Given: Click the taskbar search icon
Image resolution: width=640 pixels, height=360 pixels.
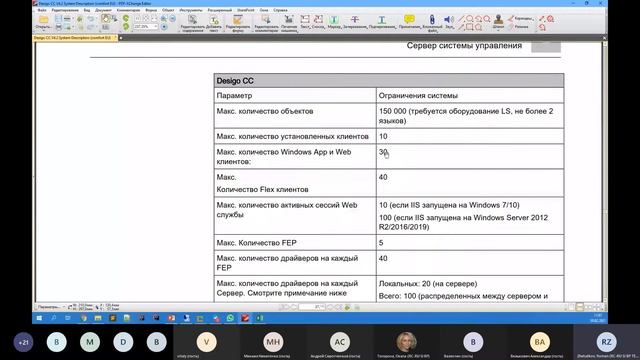Looking at the screenshot, I should coord(53,318).
